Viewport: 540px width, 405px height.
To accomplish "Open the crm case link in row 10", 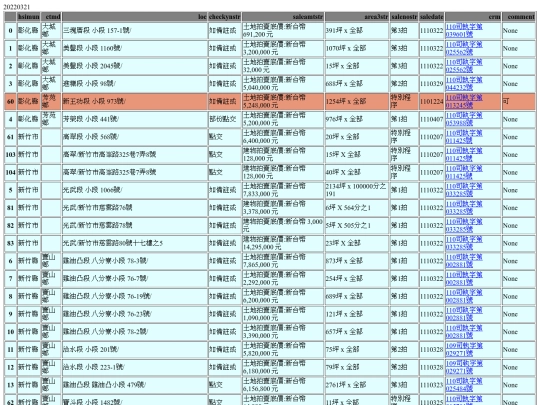I will coord(464,332).
